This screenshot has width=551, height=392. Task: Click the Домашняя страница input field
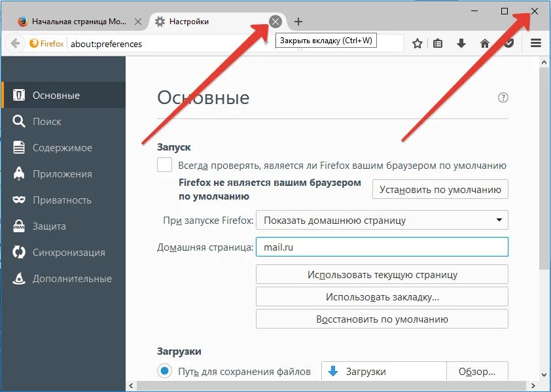[382, 247]
